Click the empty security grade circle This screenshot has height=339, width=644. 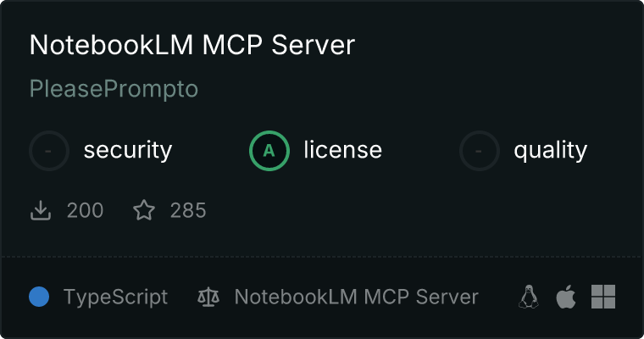pyautogui.click(x=49, y=151)
